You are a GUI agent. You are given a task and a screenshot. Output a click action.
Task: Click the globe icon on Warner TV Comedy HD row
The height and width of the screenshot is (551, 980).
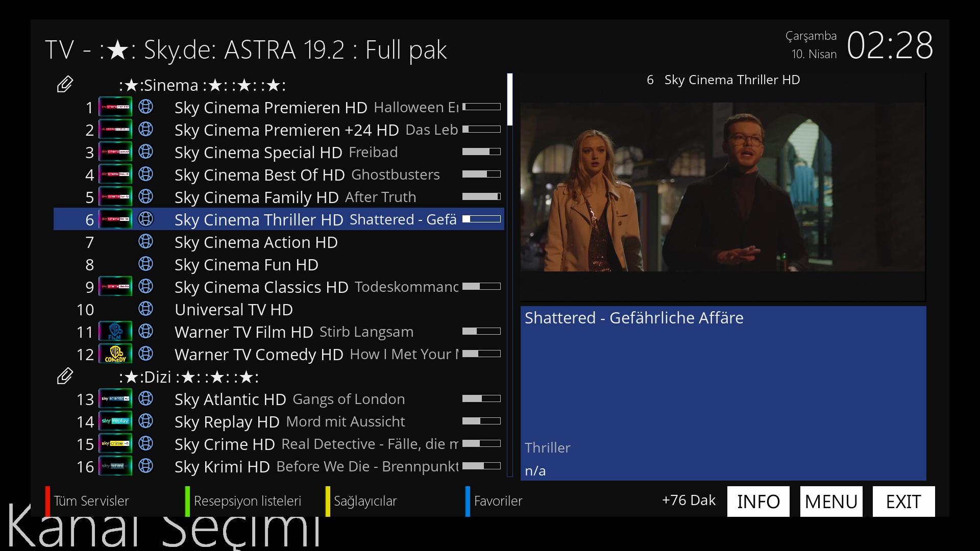pyautogui.click(x=146, y=354)
